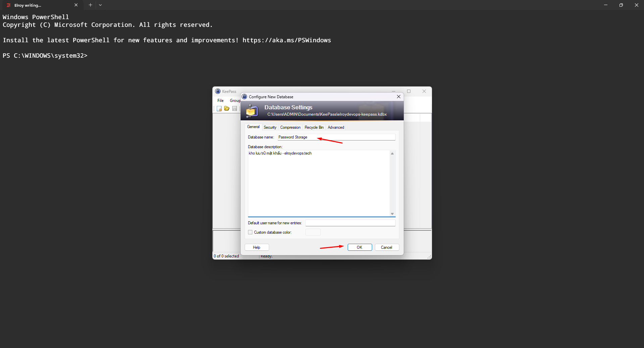Click the Open folder icon in KeePass toolbar
Viewport: 644px width, 348px height.
(227, 109)
